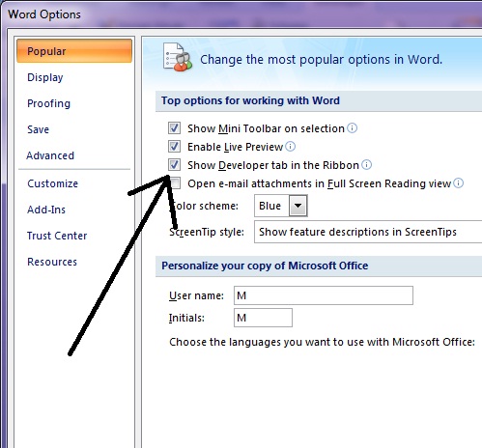Screen dimensions: 482x448
Task: Click the Initials text field
Action: pyautogui.click(x=263, y=318)
